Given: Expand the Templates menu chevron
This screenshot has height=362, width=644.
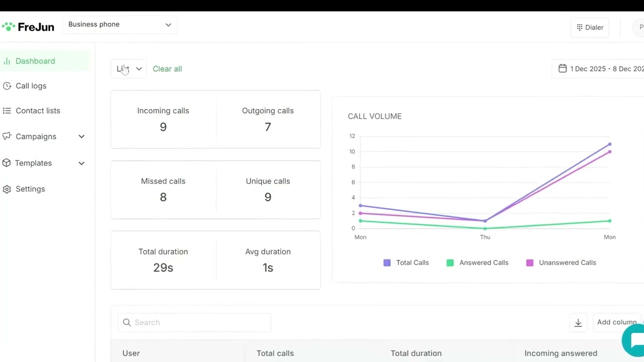Looking at the screenshot, I should [82, 163].
